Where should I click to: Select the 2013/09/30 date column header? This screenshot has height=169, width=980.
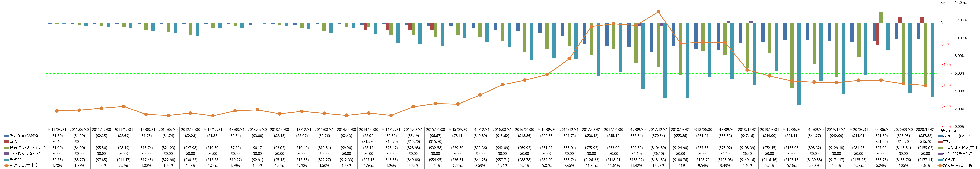pos(280,129)
